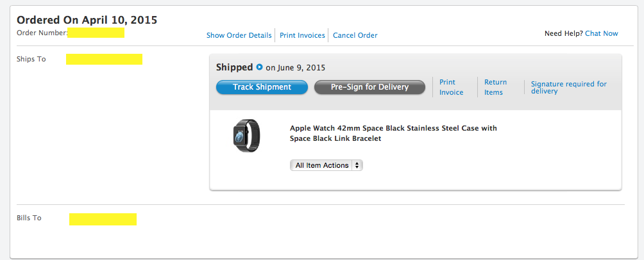Start a chat via Chat Now
The image size is (644, 260).
[602, 33]
